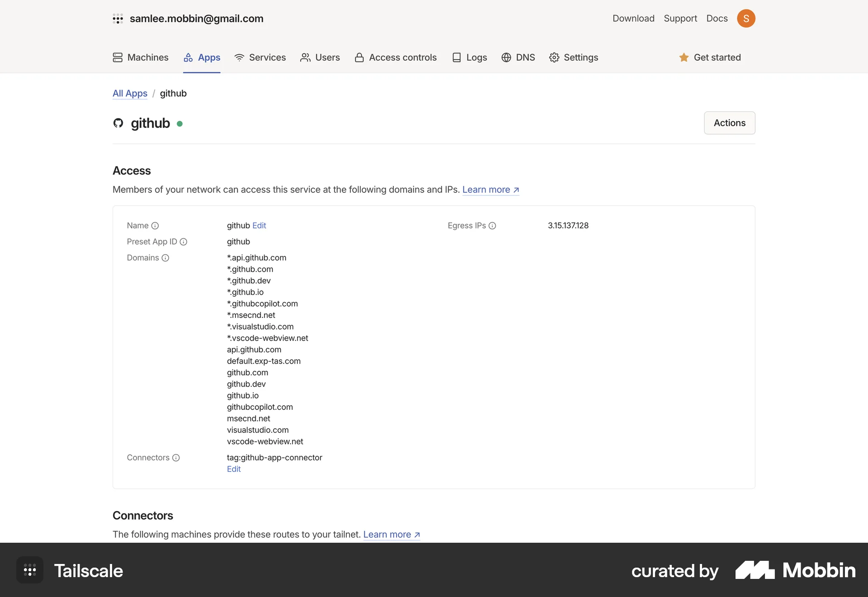Click the Get started star icon
Screen dimensions: 868x597
684,57
